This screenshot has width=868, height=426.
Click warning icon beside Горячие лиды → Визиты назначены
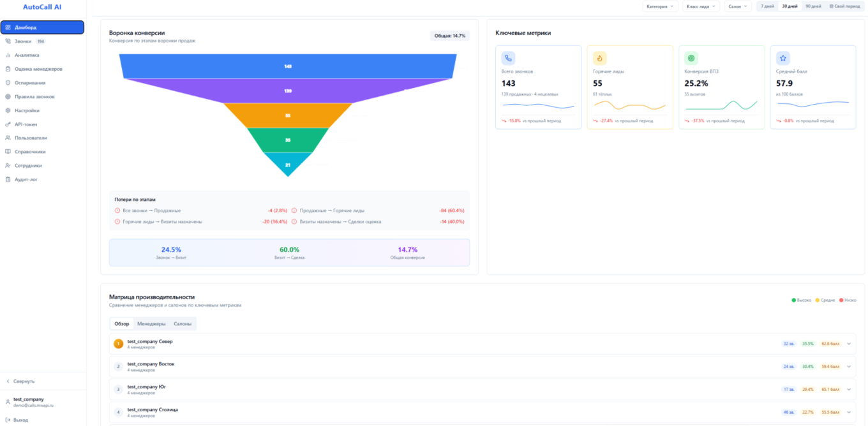pos(117,221)
